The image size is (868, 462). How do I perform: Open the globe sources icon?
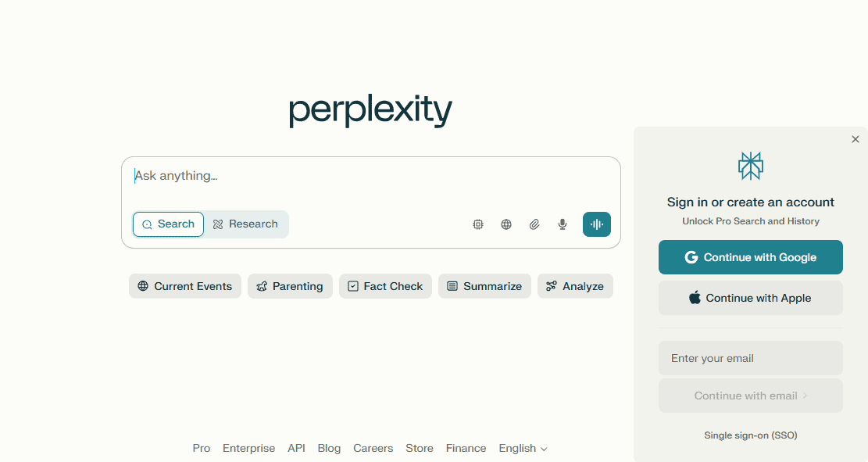pyautogui.click(x=506, y=224)
